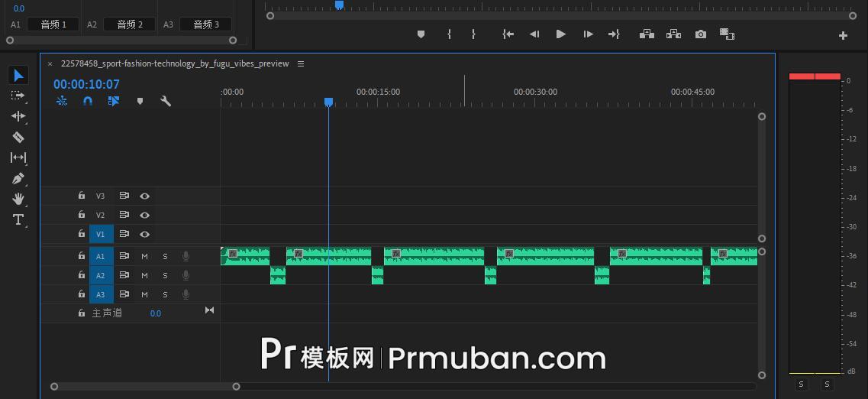This screenshot has height=399, width=868.
Task: Toggle lock on V2 track
Action: point(82,215)
